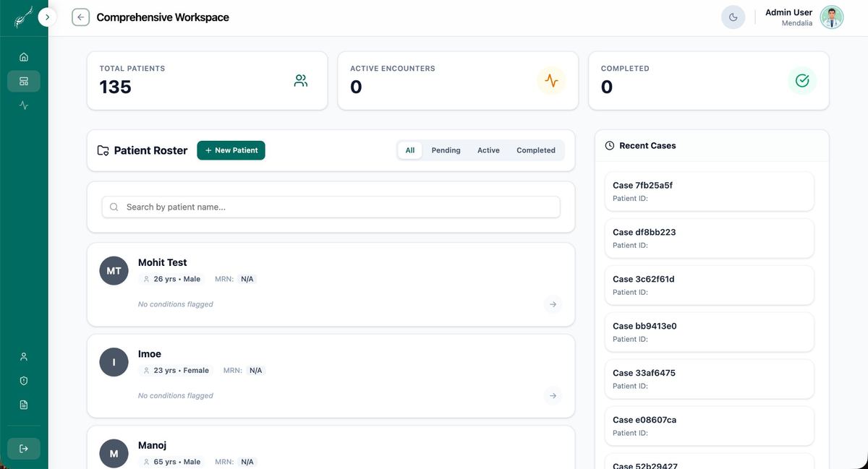Screen dimensions: 868x469
Task: Click the Admin User avatar
Action: coord(831,17)
